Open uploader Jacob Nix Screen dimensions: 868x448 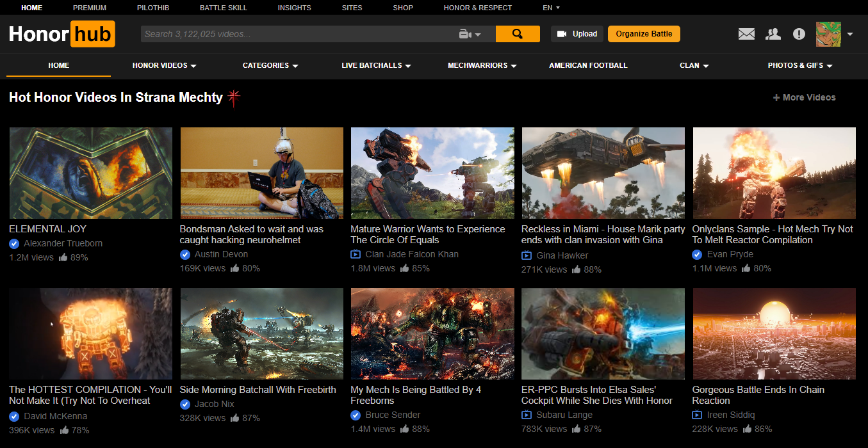click(x=215, y=404)
